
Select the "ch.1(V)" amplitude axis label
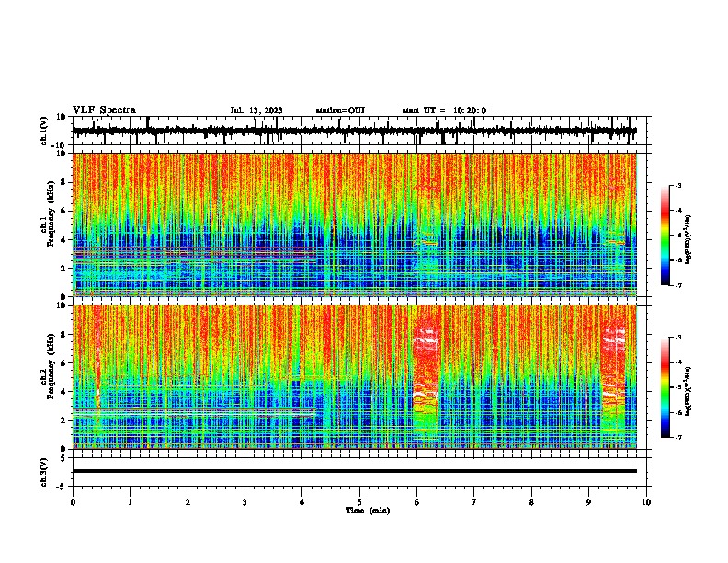(44, 131)
